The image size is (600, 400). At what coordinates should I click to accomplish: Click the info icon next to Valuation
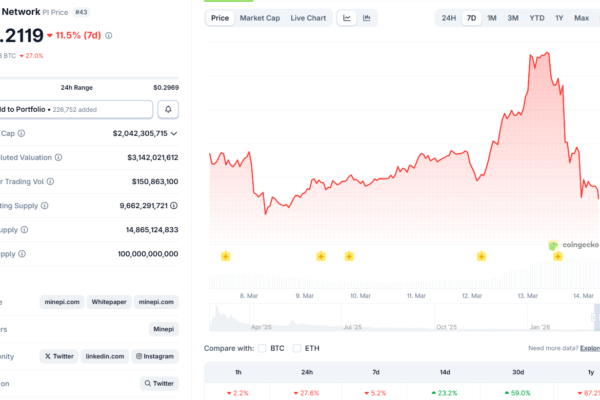pos(58,157)
